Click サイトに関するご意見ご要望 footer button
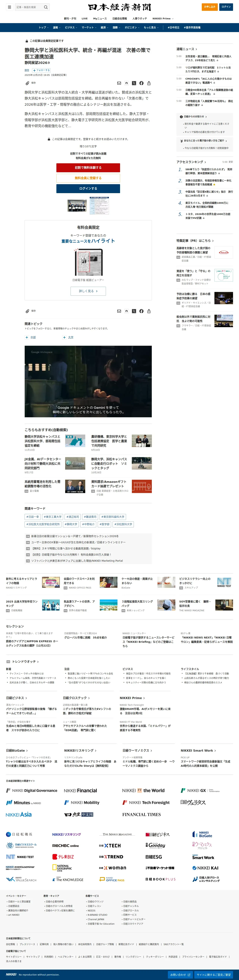This screenshot has height=980, width=239. [x=213, y=975]
